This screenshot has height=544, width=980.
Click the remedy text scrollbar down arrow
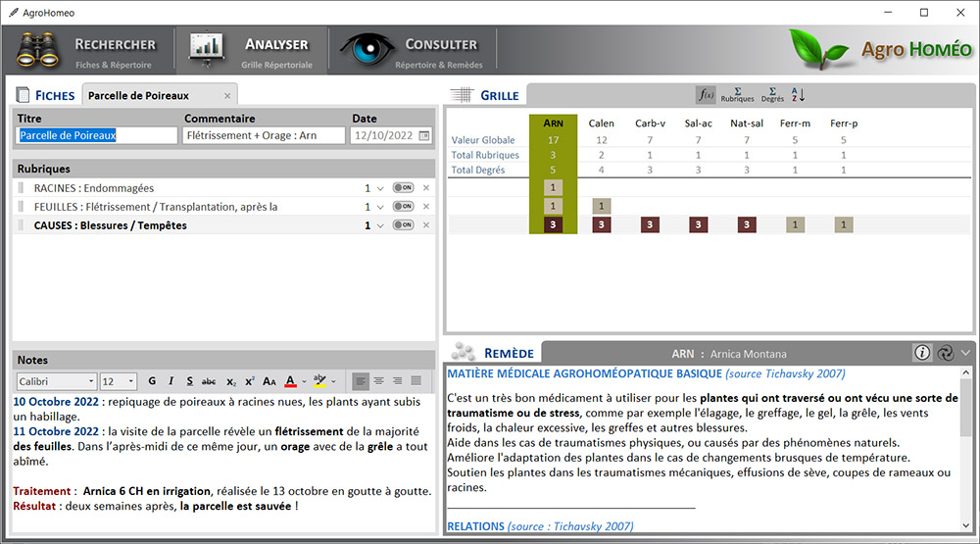click(x=965, y=525)
